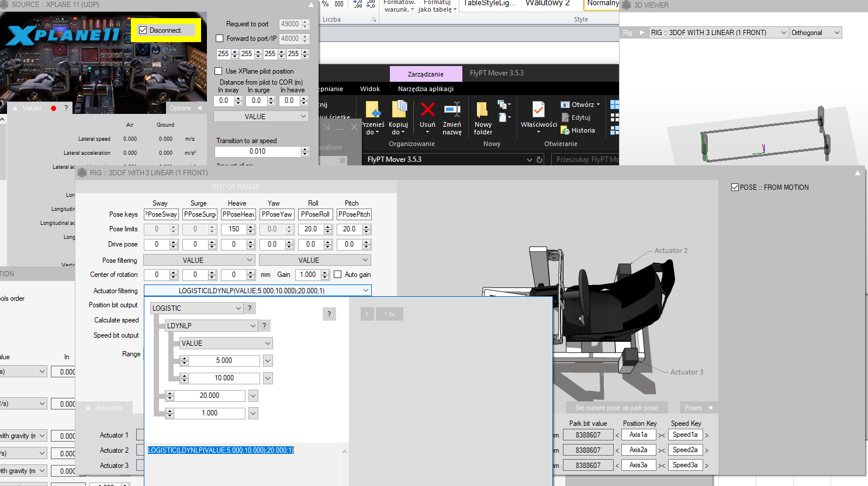Viewport: 868px width, 486px height.
Task: Click Axis3a position key button
Action: [x=638, y=465]
